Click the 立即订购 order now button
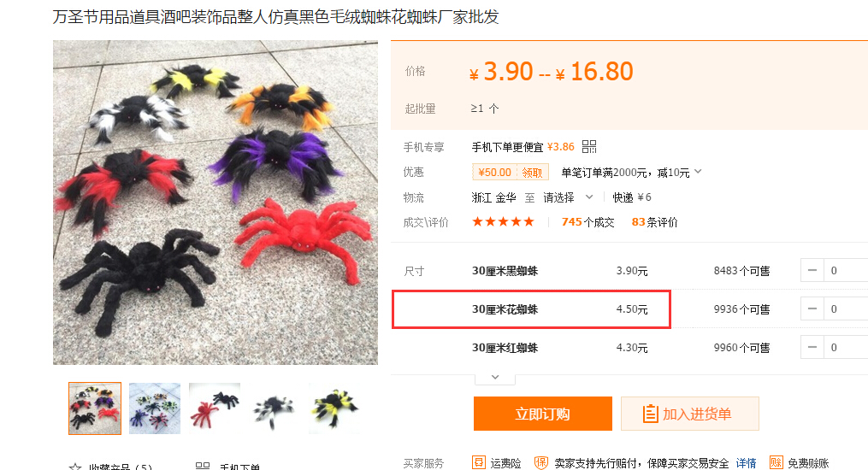This screenshot has width=868, height=470. click(x=542, y=414)
